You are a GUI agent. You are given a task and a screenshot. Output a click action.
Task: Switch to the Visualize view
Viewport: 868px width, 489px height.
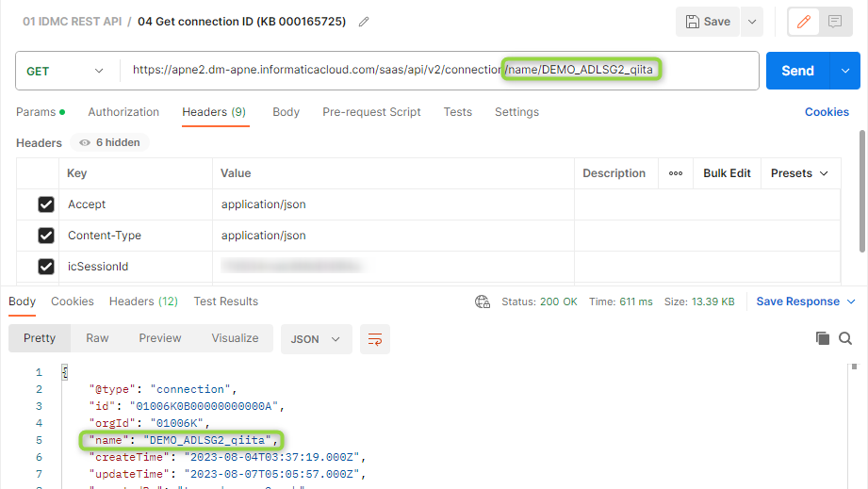[x=235, y=338]
